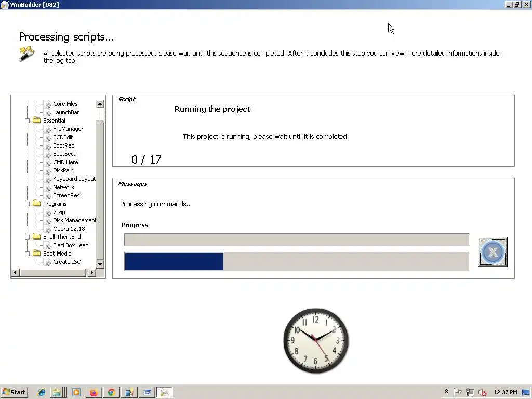The image size is (532, 399).
Task: Click the Create ISO script icon
Action: click(48, 262)
